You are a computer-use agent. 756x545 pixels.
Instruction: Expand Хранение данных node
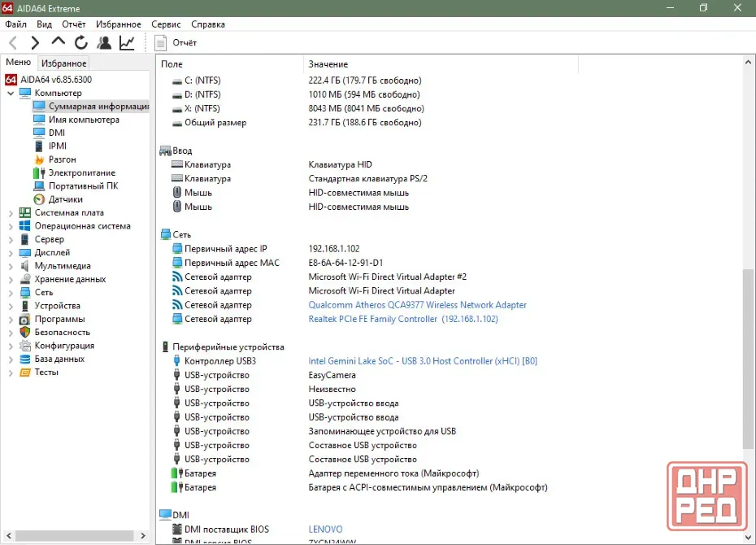pos(11,279)
